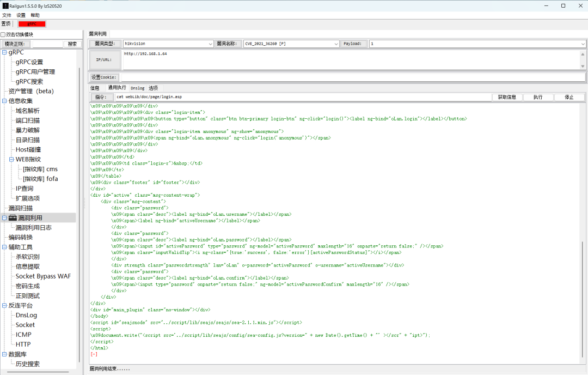Select HTTP in the tree
This screenshot has width=588, height=375.
coord(23,344)
